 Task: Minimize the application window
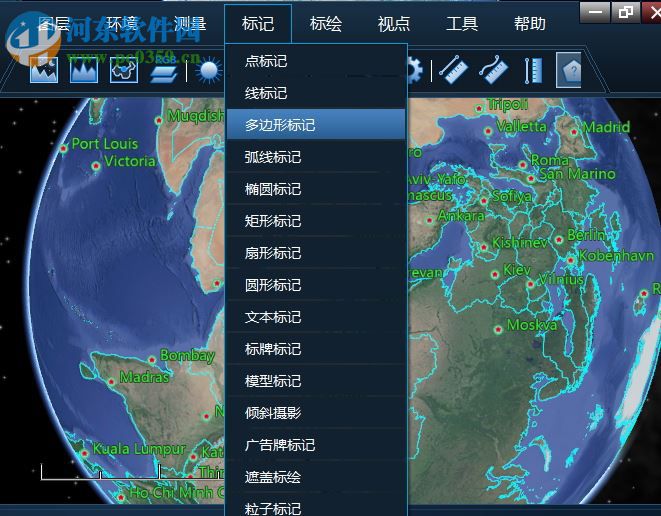(595, 12)
